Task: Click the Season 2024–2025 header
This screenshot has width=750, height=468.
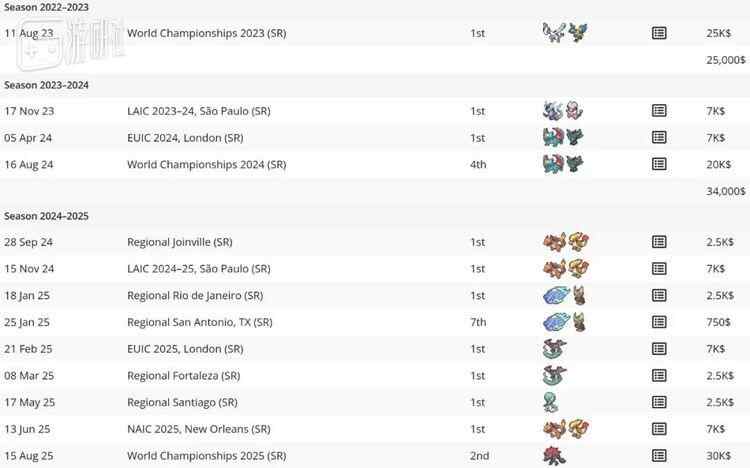Action: coord(46,216)
